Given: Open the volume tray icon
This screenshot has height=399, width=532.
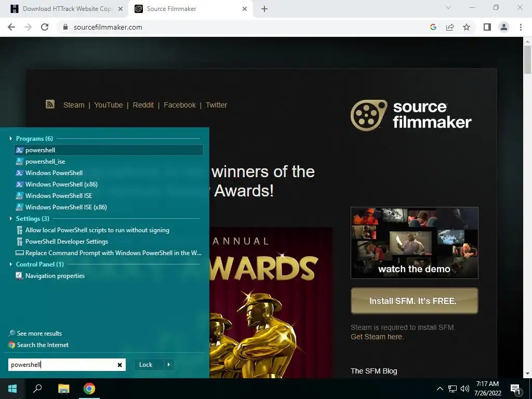Looking at the screenshot, I should pos(465,389).
